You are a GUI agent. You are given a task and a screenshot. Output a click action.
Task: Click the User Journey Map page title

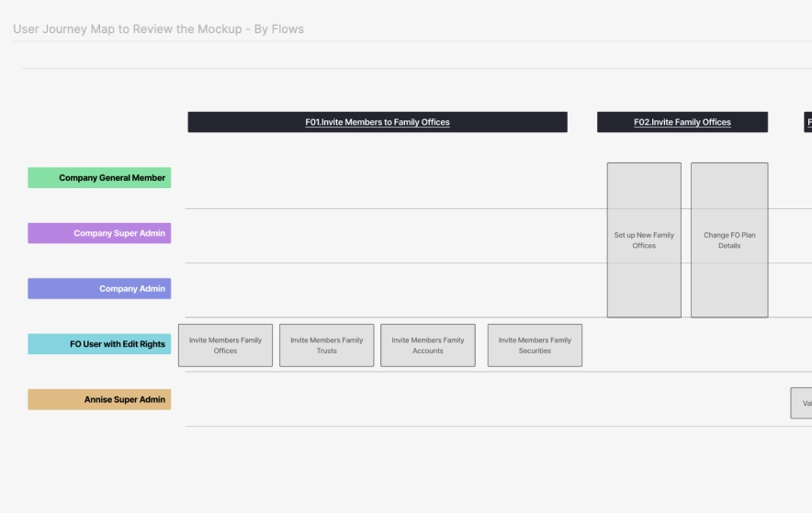tap(158, 29)
